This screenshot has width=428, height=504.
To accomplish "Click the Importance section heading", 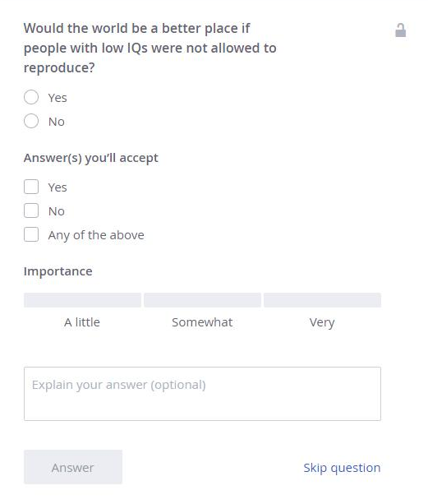I will (x=58, y=271).
